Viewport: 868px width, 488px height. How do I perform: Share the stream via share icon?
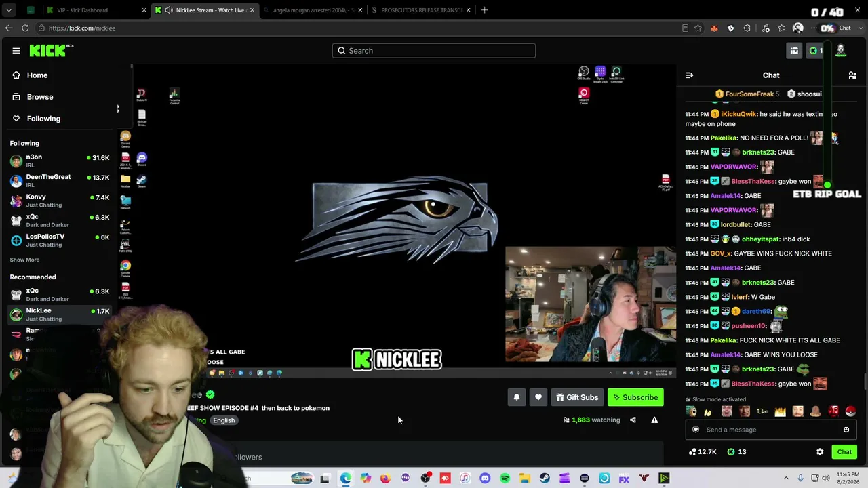(x=633, y=420)
